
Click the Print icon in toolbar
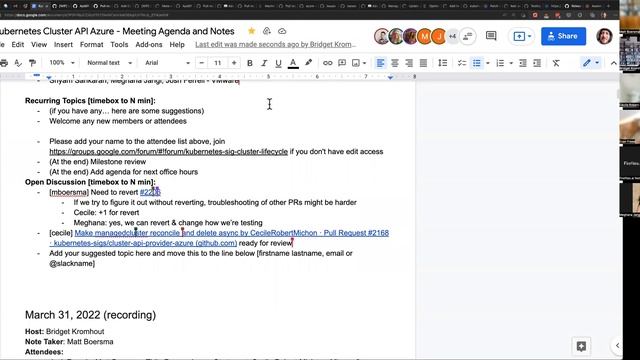4,63
